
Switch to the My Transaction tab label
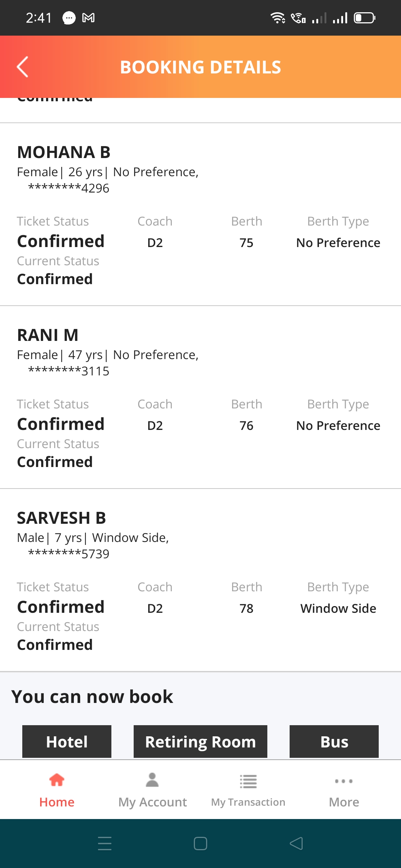(x=248, y=802)
